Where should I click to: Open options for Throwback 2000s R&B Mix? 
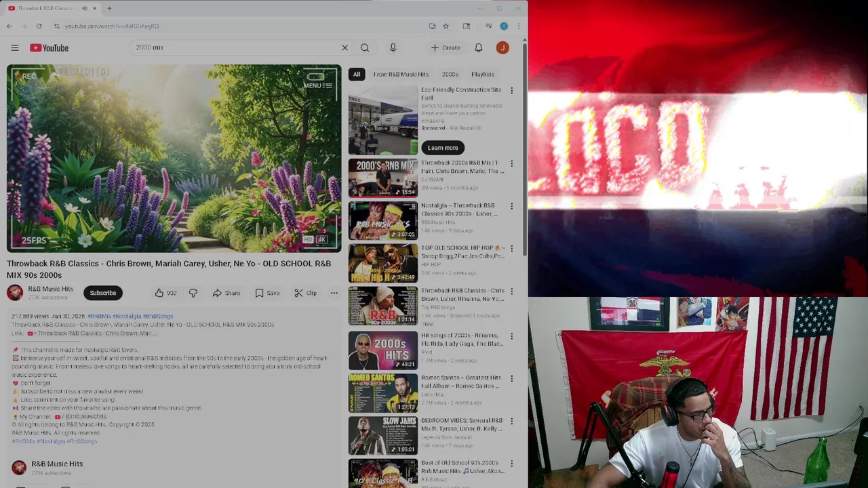click(512, 163)
